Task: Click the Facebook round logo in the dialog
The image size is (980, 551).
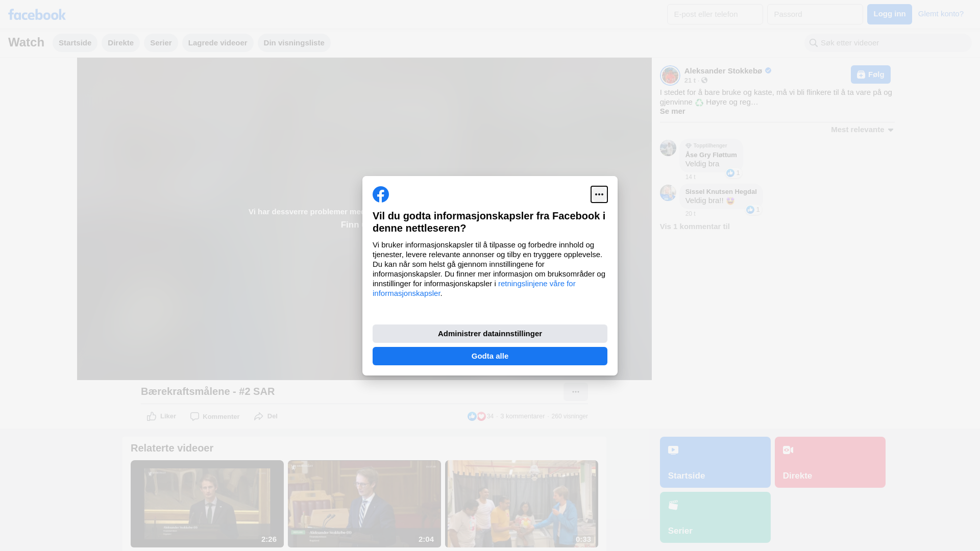Action: 381,194
